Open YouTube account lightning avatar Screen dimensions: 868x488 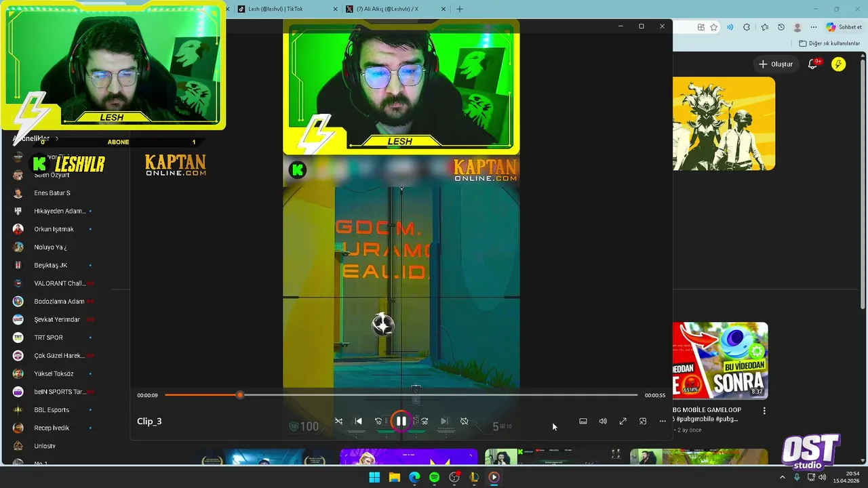(839, 64)
